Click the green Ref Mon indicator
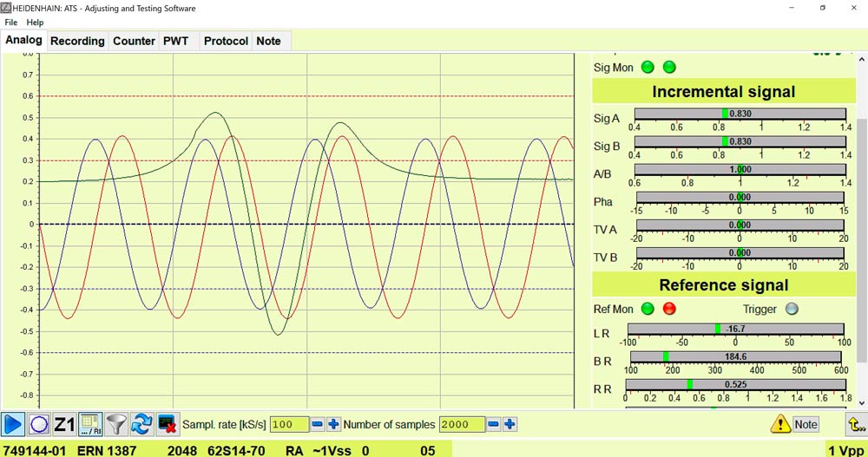The image size is (868, 457). click(648, 309)
